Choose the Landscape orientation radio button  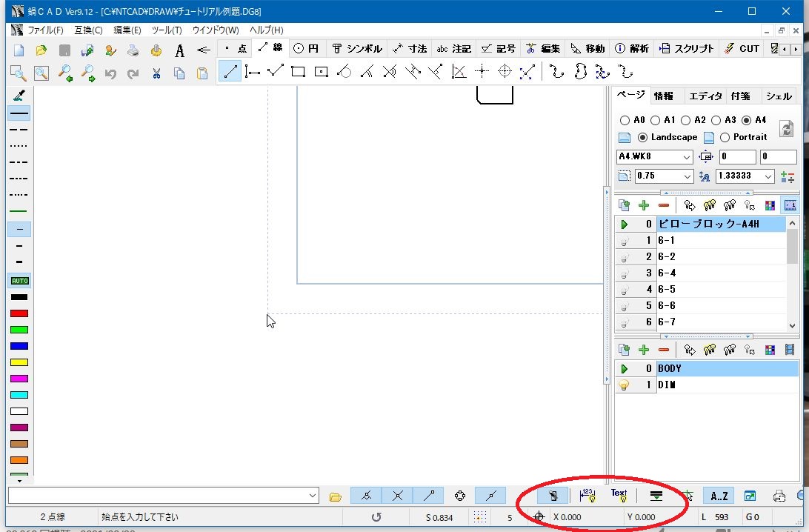tap(642, 137)
